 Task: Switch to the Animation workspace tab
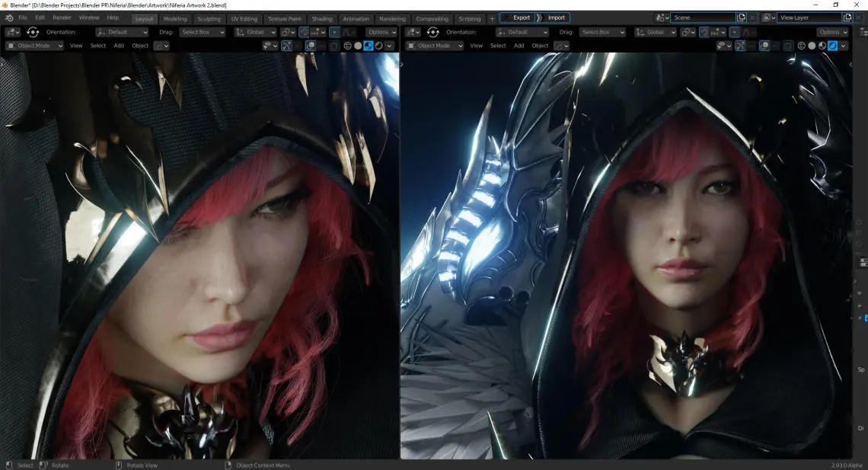[356, 19]
